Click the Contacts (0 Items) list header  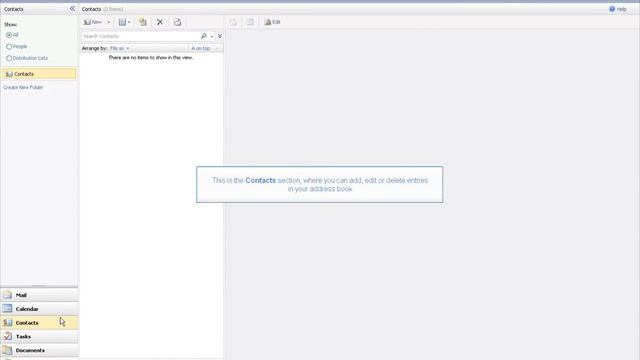coord(102,9)
